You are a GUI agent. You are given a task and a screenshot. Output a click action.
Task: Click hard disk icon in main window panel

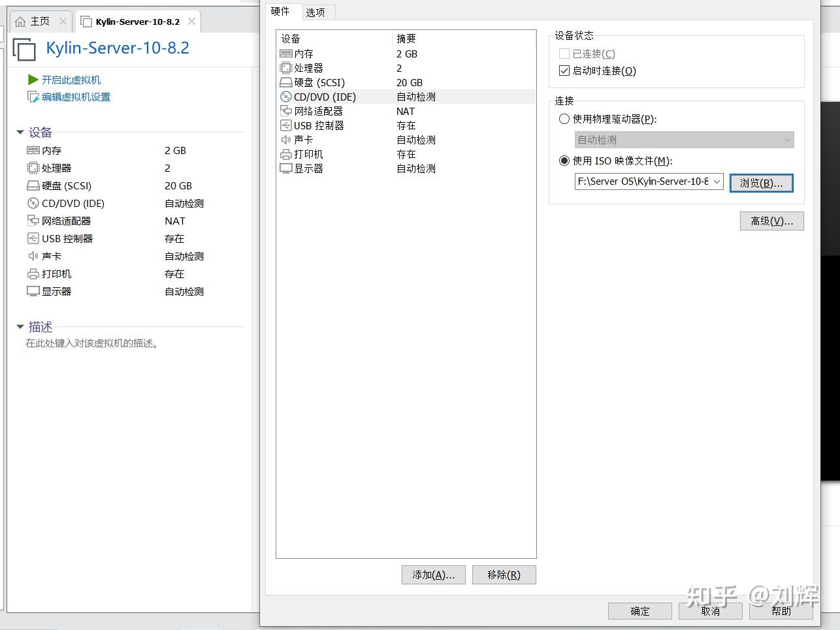click(33, 185)
